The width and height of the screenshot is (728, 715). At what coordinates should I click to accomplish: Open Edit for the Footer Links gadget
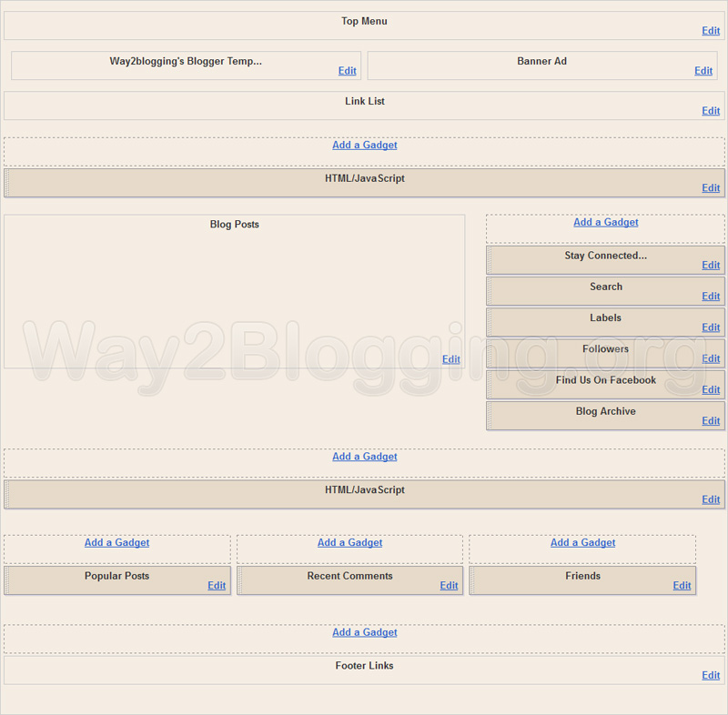tap(711, 675)
